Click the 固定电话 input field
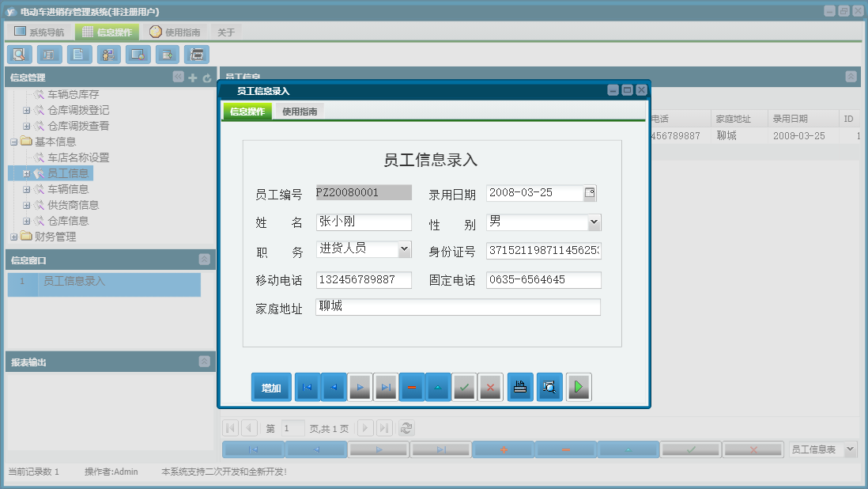The width and height of the screenshot is (868, 489). (544, 279)
